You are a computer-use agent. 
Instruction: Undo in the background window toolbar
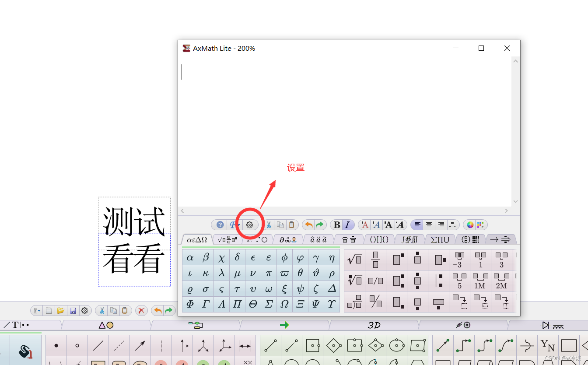click(x=157, y=311)
